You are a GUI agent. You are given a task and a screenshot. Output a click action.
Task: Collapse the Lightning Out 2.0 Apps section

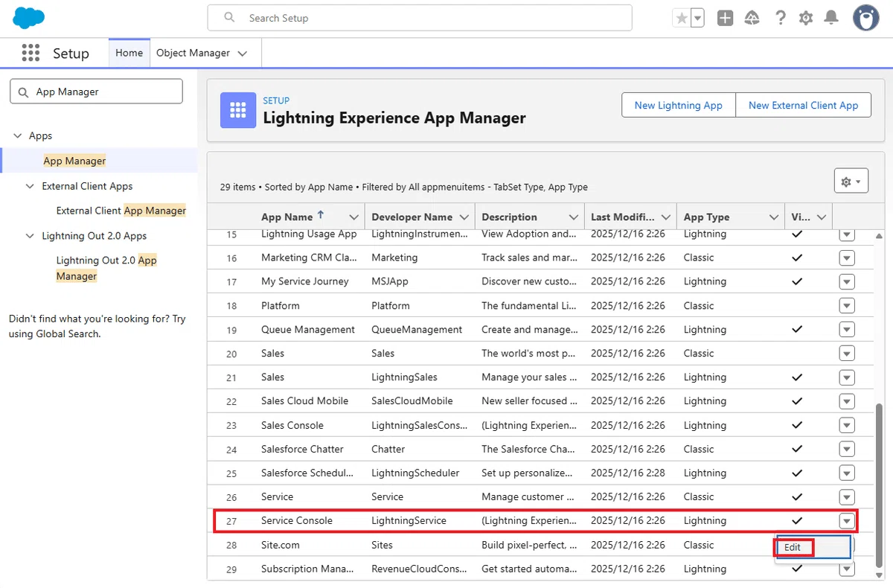[31, 236]
